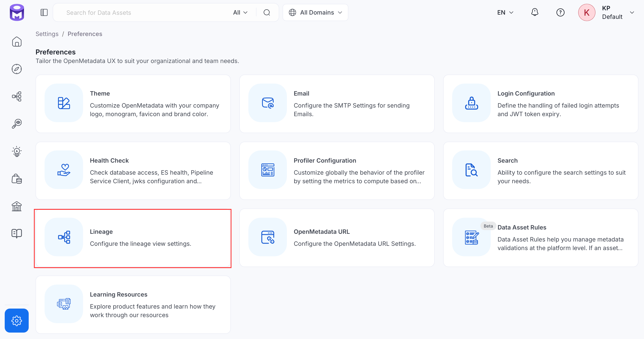Open OpenMetadata URL settings title

(x=322, y=232)
